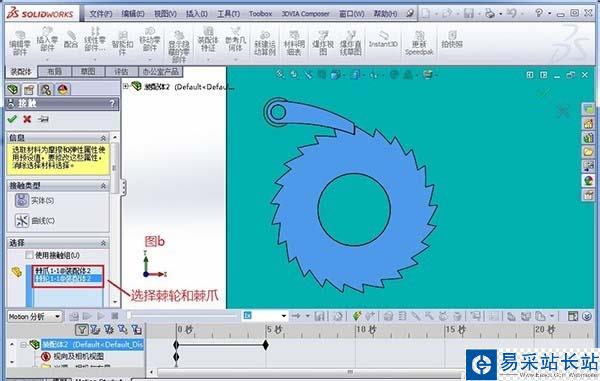Open the File (文件) menu
This screenshot has width=600, height=381.
(101, 14)
